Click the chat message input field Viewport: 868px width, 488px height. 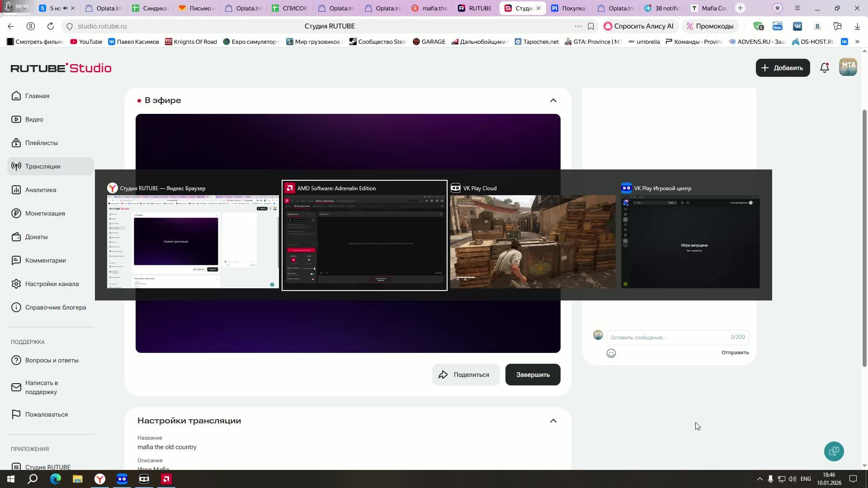tap(669, 338)
